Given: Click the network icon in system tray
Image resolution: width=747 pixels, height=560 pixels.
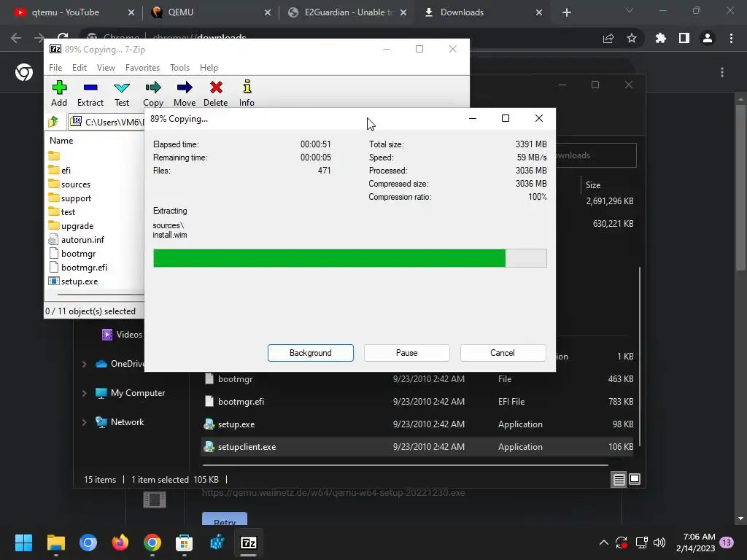Looking at the screenshot, I should [641, 542].
